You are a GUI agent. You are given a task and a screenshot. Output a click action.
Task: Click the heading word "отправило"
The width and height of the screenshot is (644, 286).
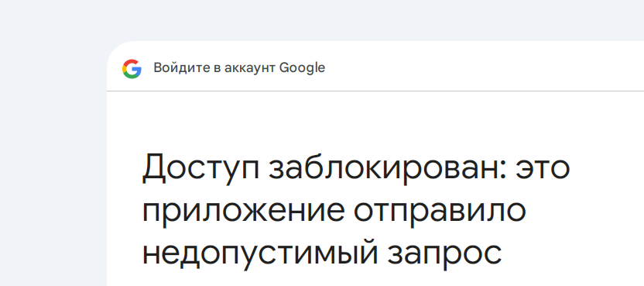point(440,212)
